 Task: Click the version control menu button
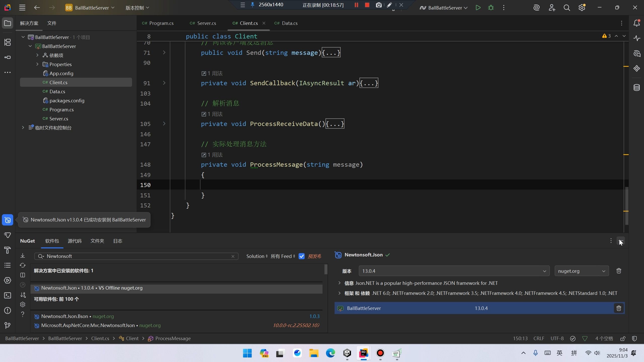coord(137,8)
